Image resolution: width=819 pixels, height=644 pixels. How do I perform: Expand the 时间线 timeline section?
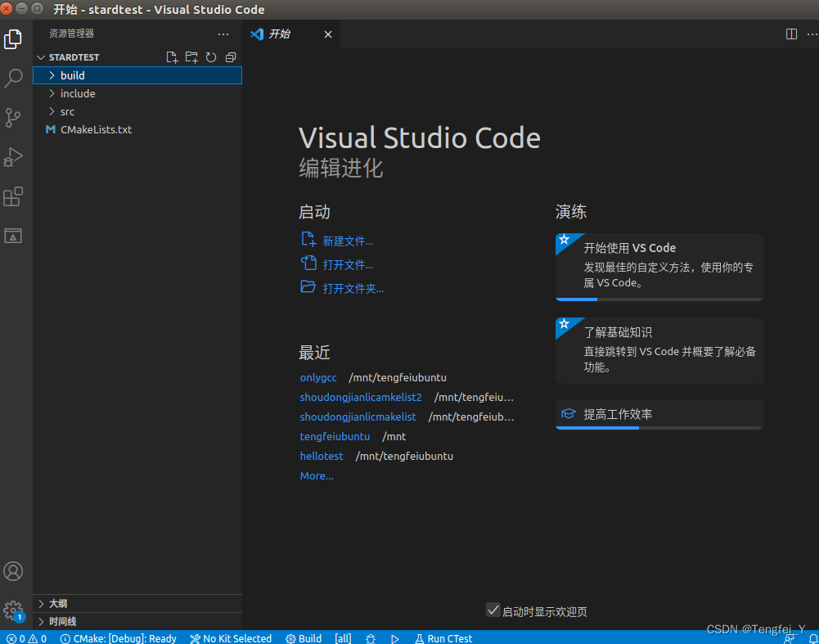point(137,622)
